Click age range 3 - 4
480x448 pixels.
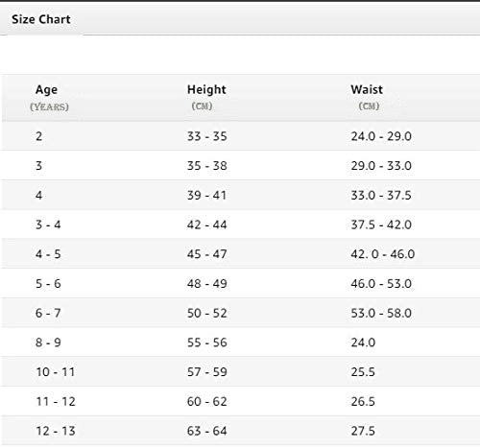point(48,224)
